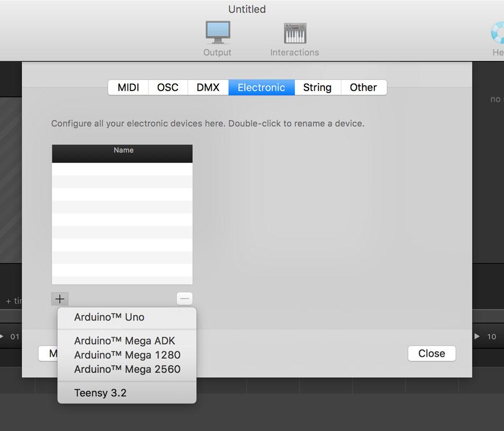Click the Help lifebuoy icon
This screenshot has height=431, width=504.
click(x=497, y=33)
